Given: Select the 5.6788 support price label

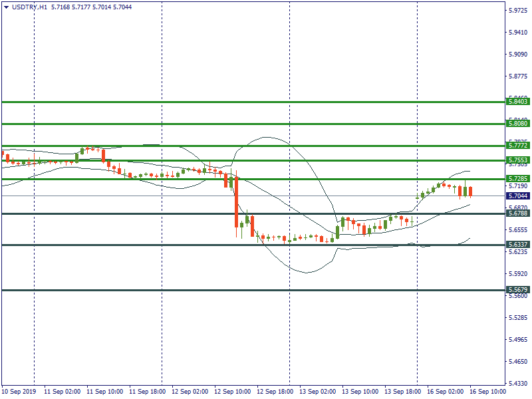Looking at the screenshot, I should [517, 213].
